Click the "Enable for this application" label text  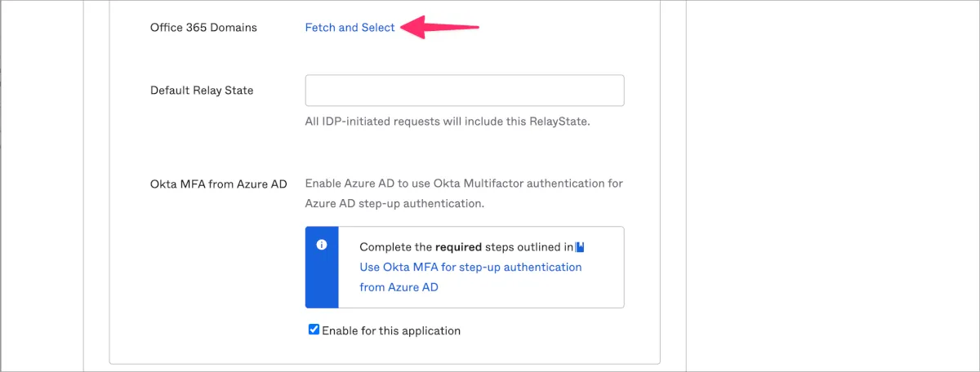tap(391, 330)
